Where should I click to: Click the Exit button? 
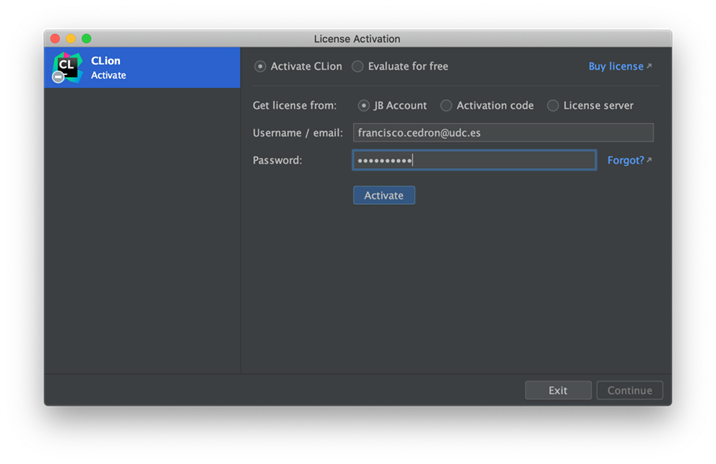(x=558, y=390)
